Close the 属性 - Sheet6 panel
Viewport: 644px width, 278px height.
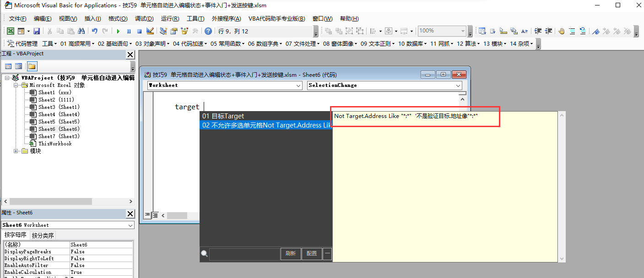[130, 214]
